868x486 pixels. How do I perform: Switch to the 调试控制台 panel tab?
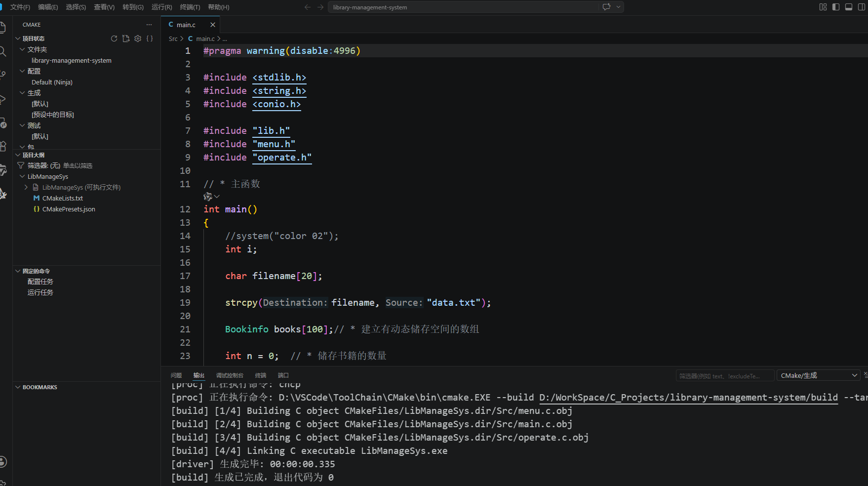(x=230, y=375)
